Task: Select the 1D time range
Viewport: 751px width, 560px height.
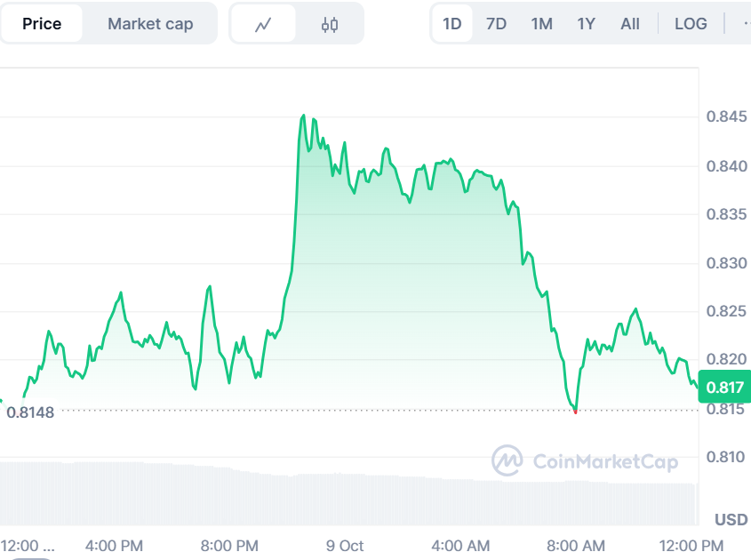Action: 452,24
